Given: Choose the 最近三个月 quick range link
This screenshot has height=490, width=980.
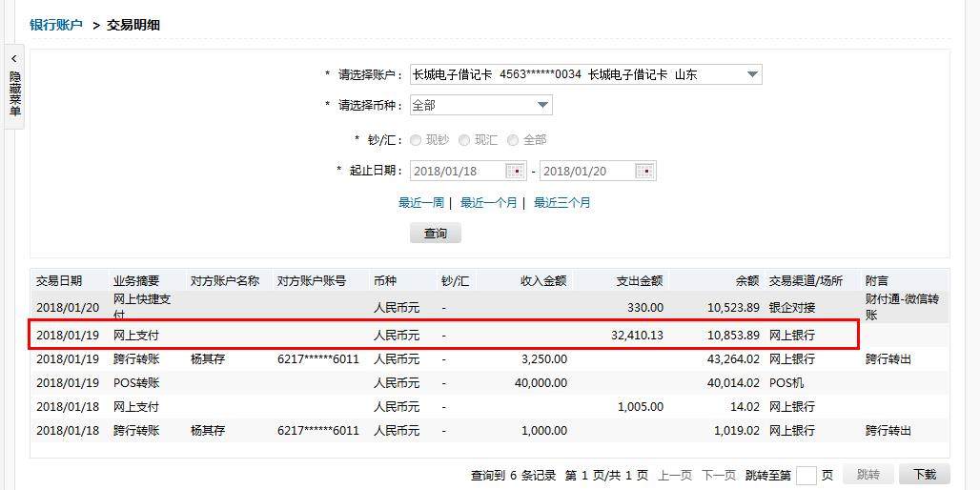Looking at the screenshot, I should (x=562, y=203).
